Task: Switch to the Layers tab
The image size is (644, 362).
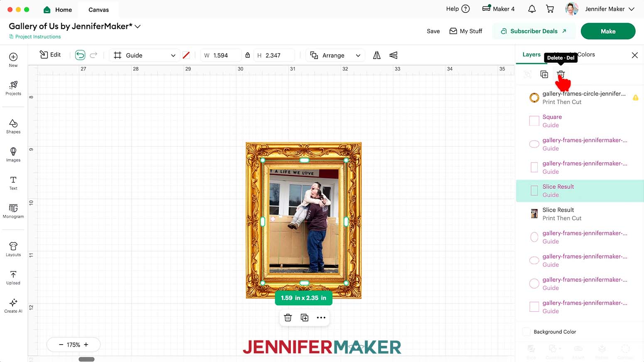Action: point(531,54)
